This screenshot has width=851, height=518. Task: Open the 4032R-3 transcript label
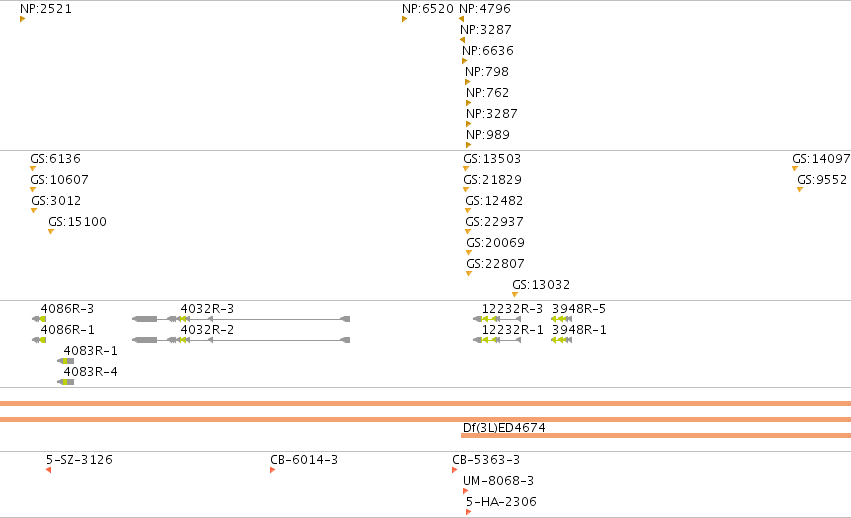coord(207,308)
